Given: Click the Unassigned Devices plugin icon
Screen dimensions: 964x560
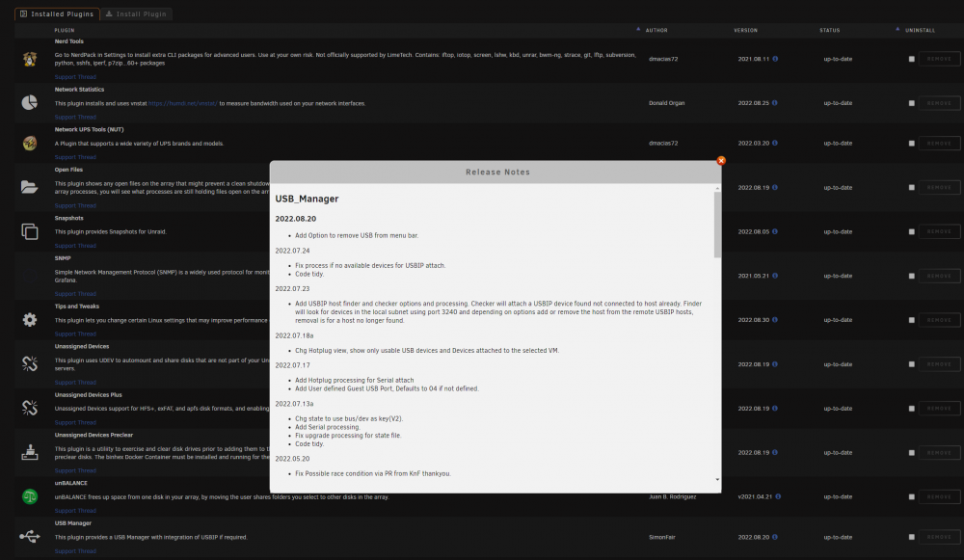Looking at the screenshot, I should [x=30, y=364].
